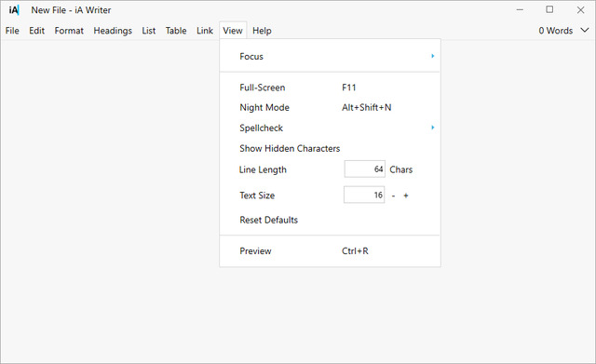596x364 pixels.
Task: Increase text size with plus button
Action: [x=406, y=195]
